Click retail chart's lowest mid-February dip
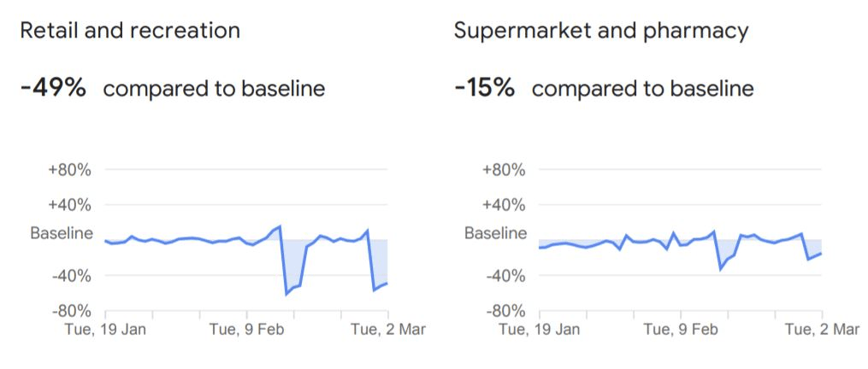 point(286,295)
